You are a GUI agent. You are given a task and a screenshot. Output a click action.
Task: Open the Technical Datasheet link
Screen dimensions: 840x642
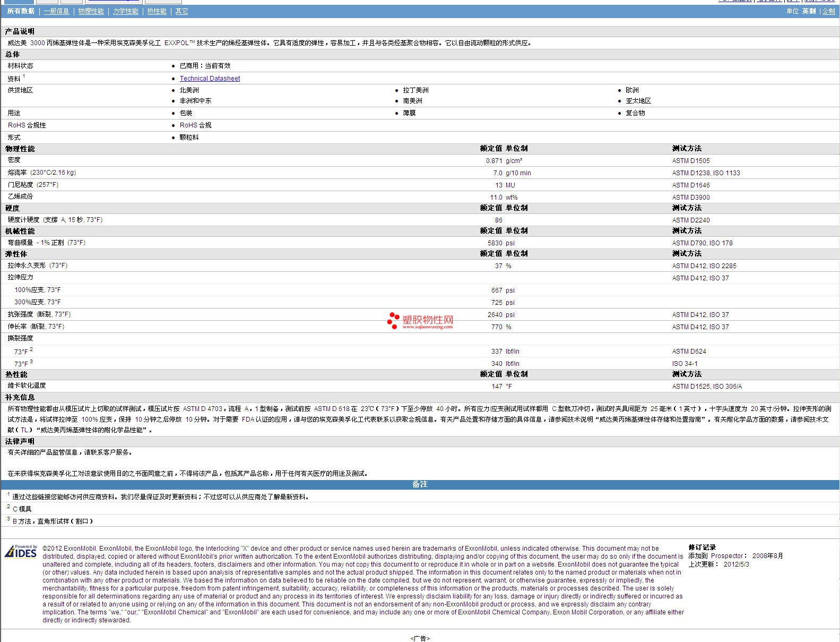[x=210, y=79]
